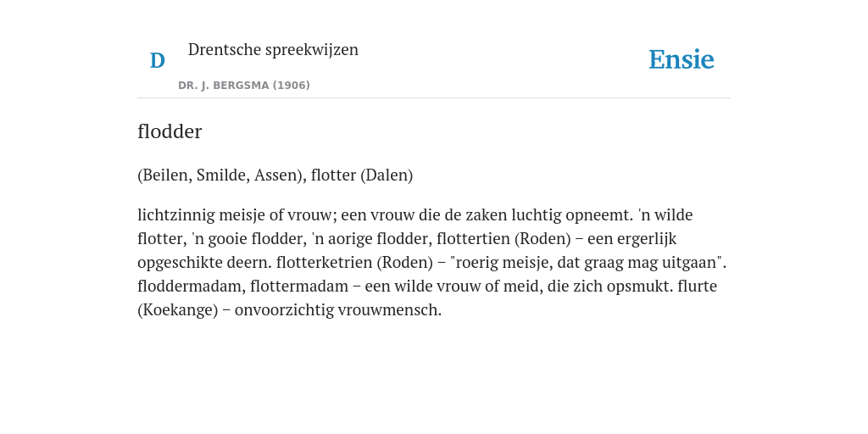Viewport: 868px width, 434px height.
Task: Click the horizontal divider under the header
Action: (x=434, y=98)
